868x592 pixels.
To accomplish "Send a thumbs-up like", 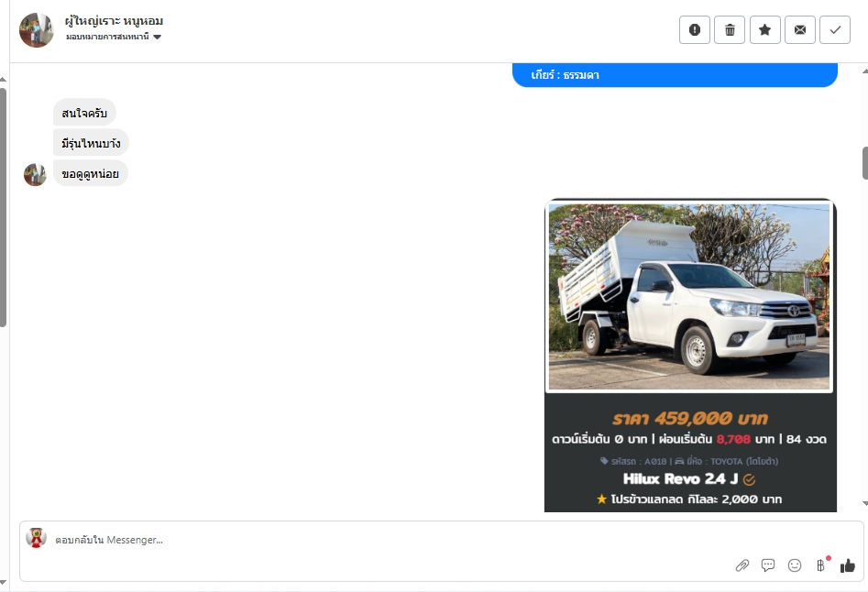I will [x=848, y=565].
